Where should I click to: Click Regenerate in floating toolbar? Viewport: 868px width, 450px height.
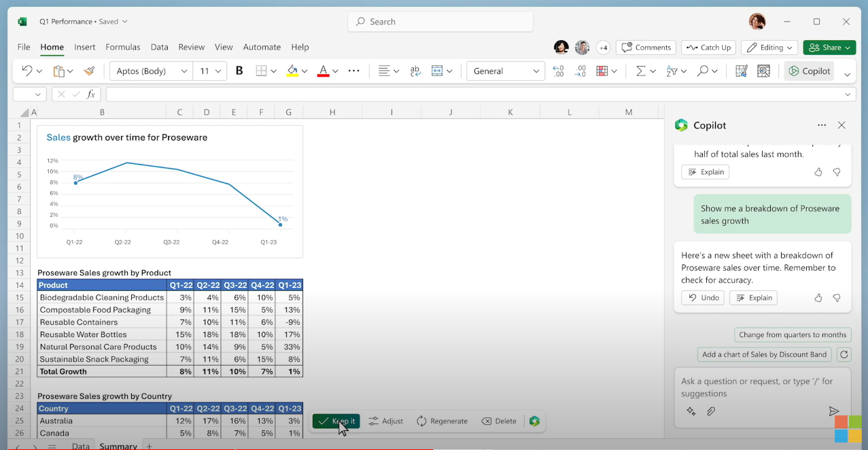point(442,421)
